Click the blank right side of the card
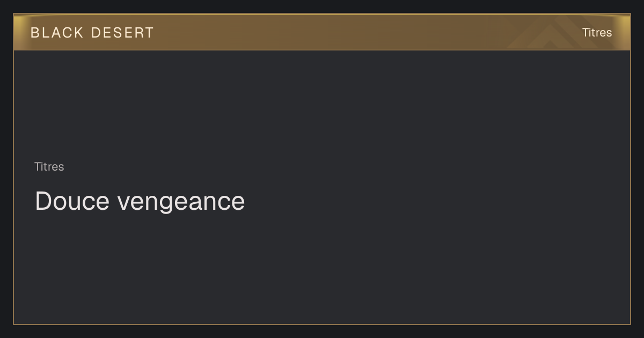644x338 pixels. click(x=483, y=188)
